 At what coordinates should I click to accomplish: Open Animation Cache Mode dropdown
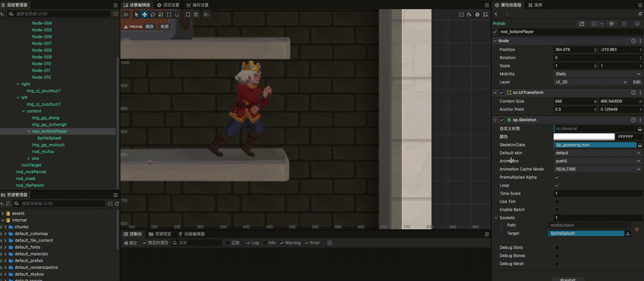[x=598, y=169]
